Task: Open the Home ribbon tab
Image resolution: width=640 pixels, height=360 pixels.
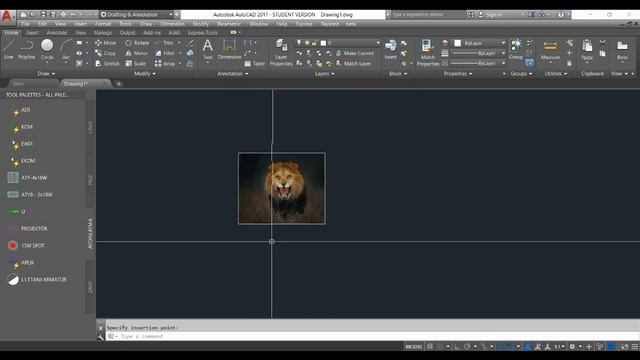Action: [x=11, y=33]
